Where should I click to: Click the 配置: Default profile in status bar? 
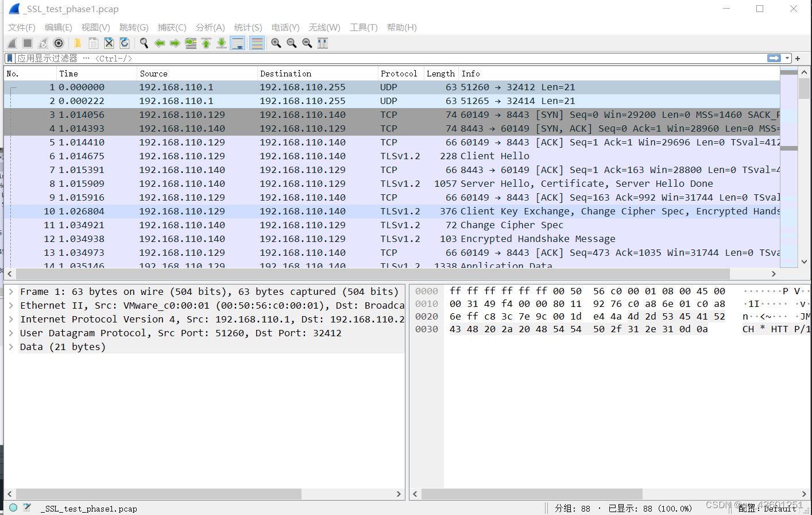pyautogui.click(x=767, y=508)
